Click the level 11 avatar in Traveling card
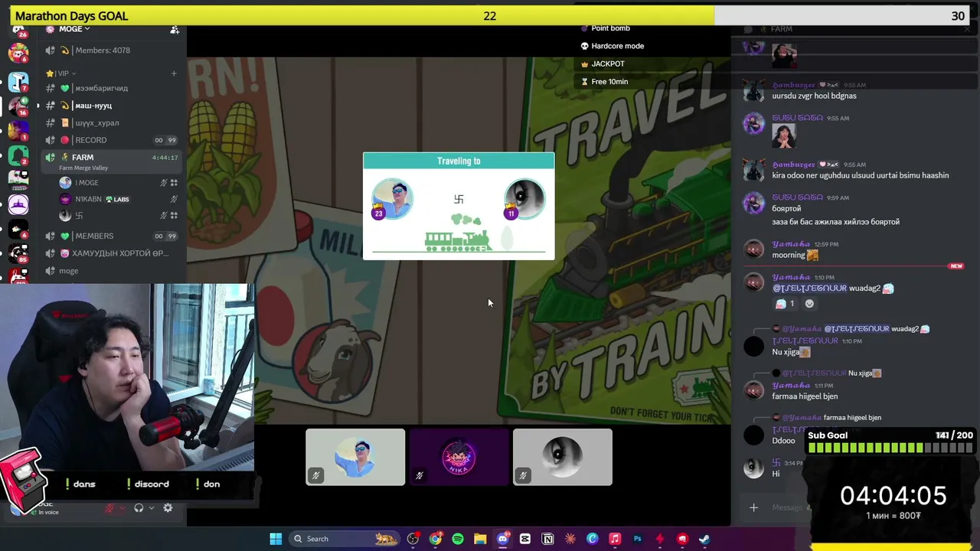Viewport: 980px width, 551px height. 524,198
